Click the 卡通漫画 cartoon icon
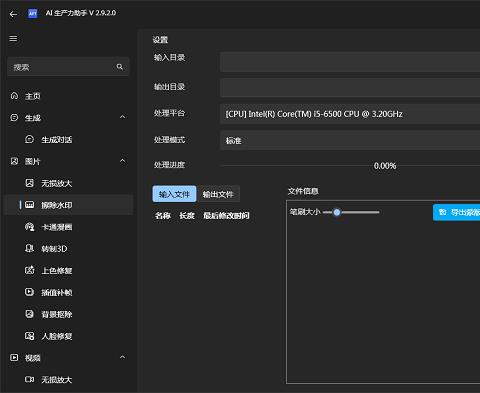The width and height of the screenshot is (480, 393). coord(29,227)
